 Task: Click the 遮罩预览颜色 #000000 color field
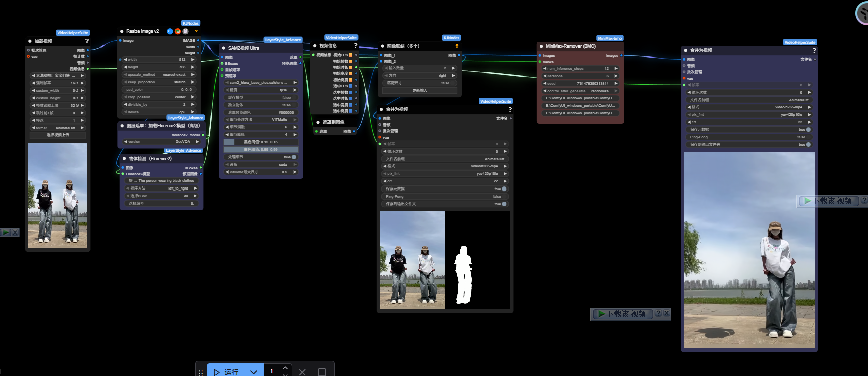pos(261,113)
